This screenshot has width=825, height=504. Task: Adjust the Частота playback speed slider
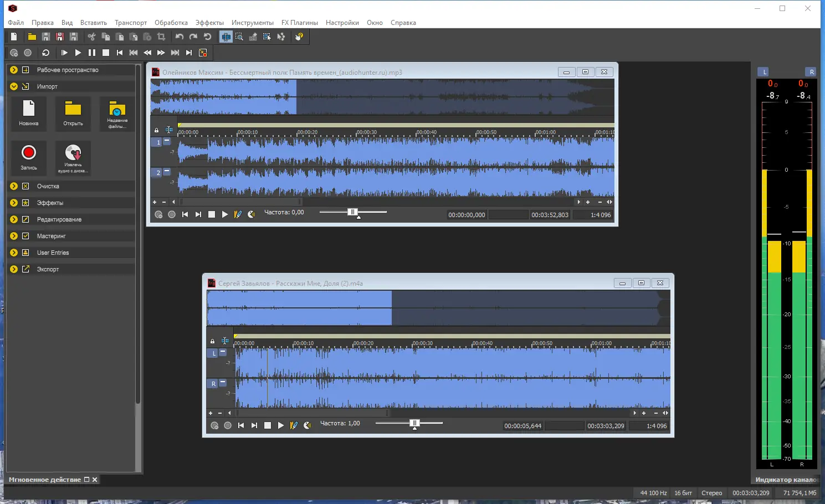coord(352,212)
